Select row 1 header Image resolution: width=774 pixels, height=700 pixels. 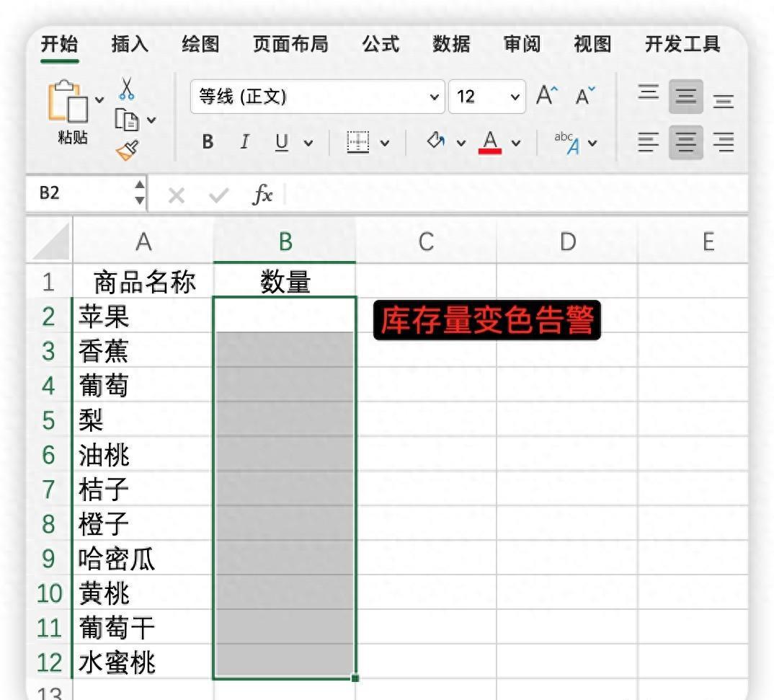click(x=49, y=282)
